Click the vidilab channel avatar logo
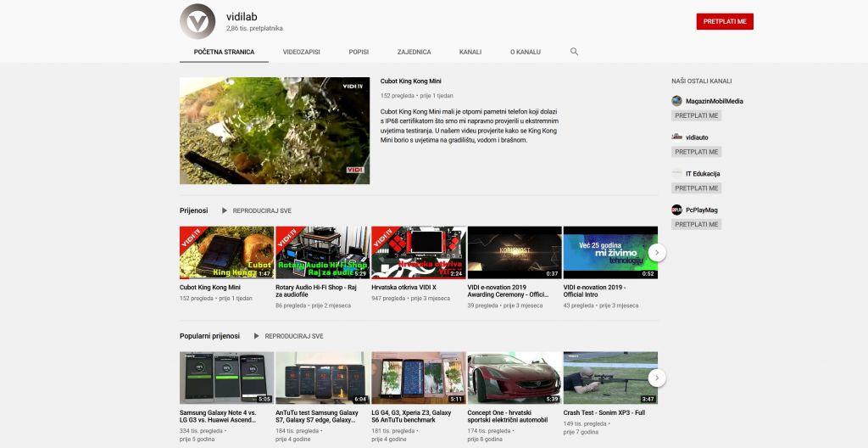868x448 pixels. point(198,21)
